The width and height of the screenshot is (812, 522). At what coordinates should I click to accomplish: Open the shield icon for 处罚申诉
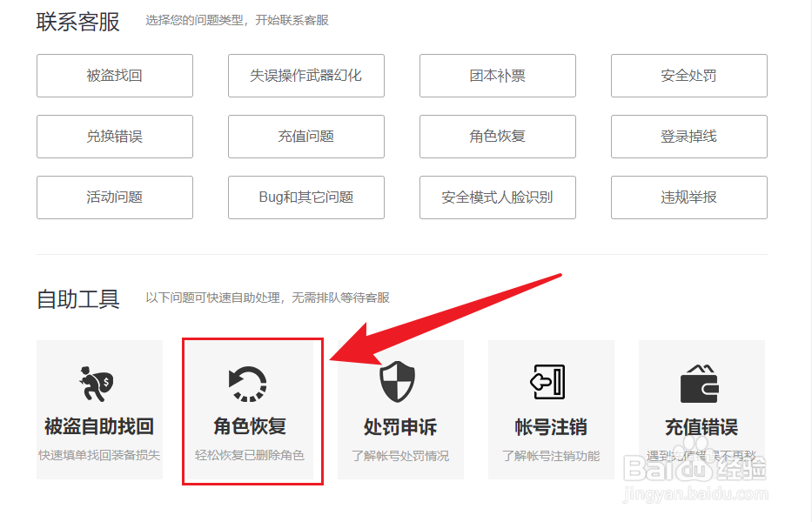coord(397,382)
